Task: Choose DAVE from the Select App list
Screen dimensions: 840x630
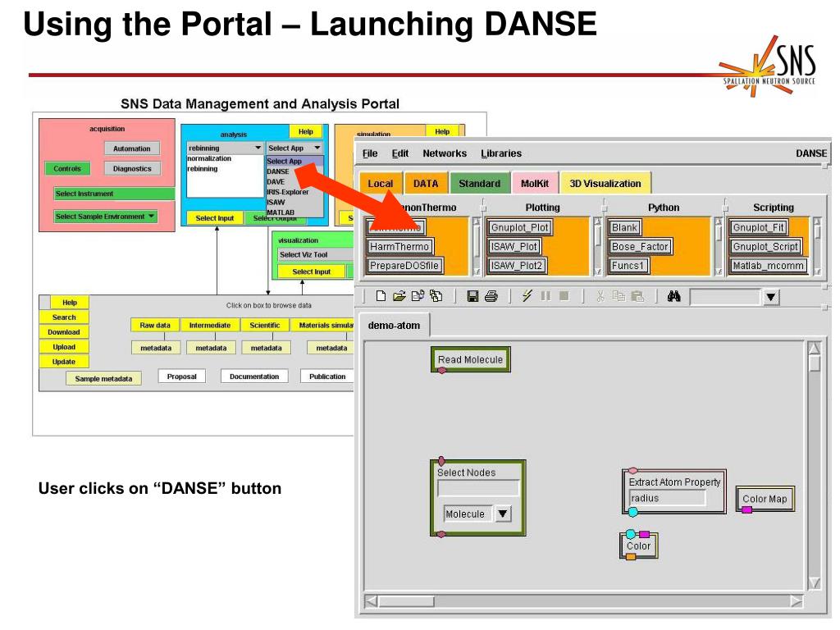Action: (276, 181)
